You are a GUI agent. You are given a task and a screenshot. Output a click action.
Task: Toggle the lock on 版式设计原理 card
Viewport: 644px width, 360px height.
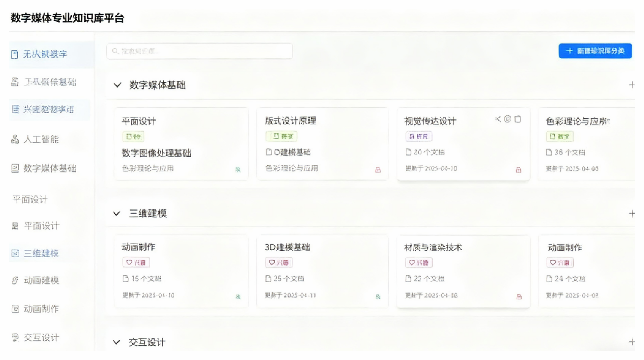coord(378,170)
